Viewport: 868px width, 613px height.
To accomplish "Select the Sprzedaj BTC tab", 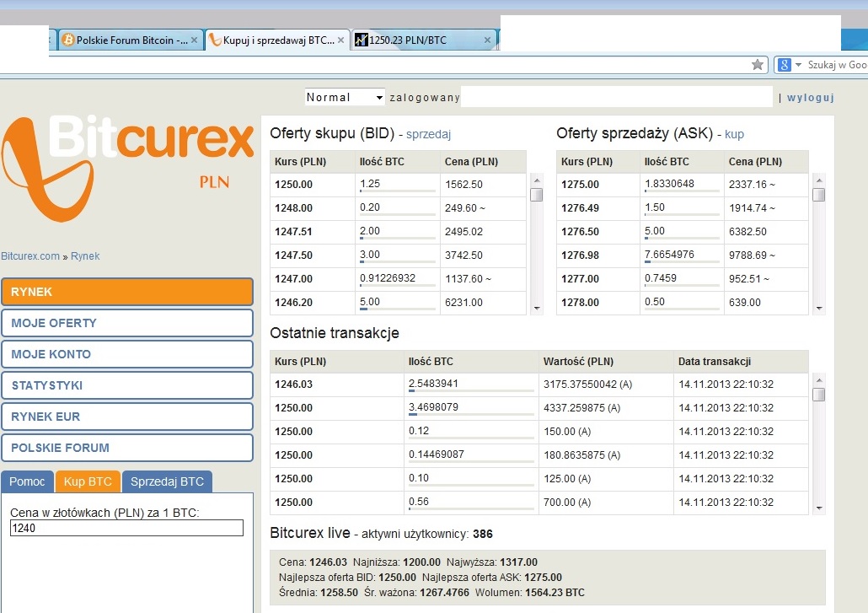I will pyautogui.click(x=167, y=481).
